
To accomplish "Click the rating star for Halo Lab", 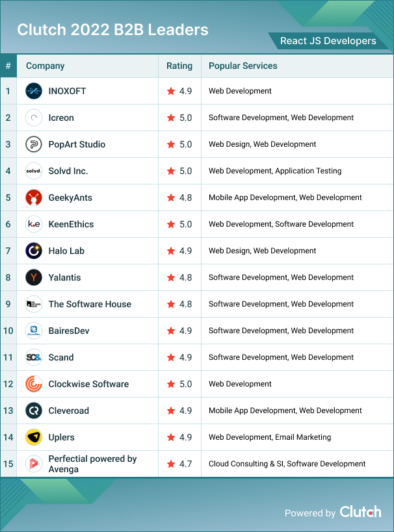I will click(171, 251).
